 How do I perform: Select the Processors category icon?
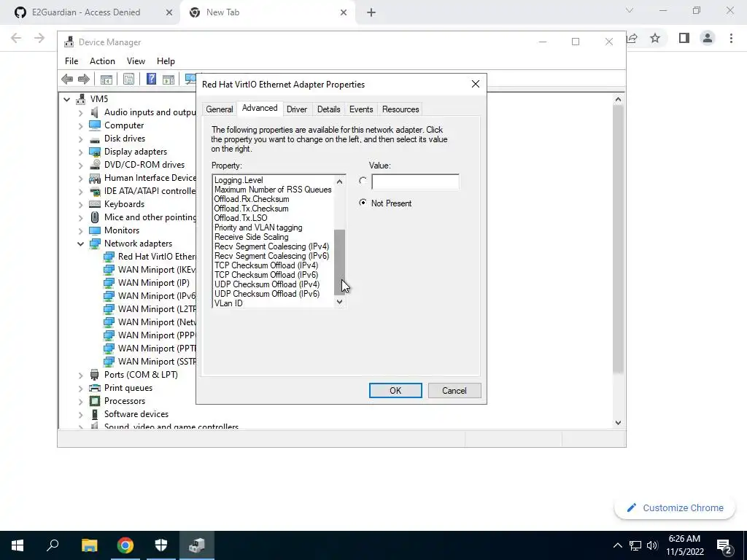pyautogui.click(x=95, y=401)
